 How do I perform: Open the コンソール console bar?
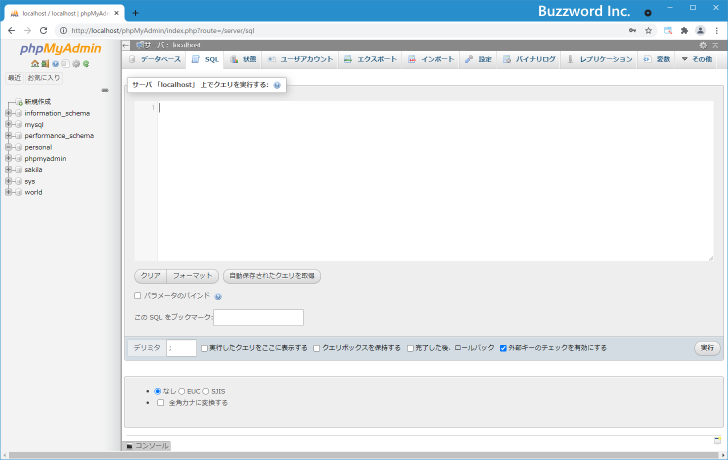tap(147, 446)
